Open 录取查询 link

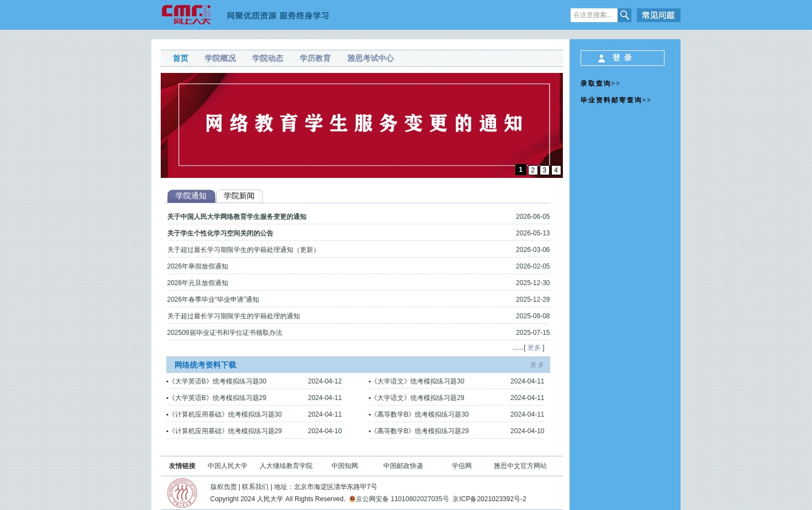tap(600, 83)
